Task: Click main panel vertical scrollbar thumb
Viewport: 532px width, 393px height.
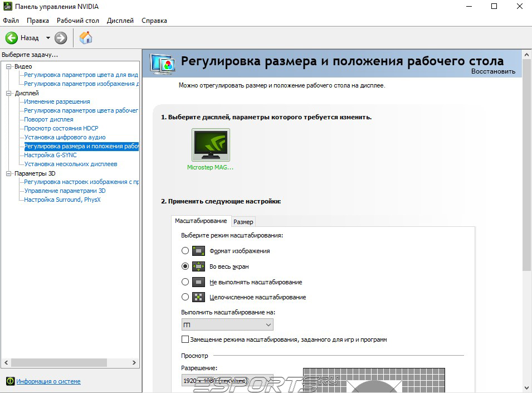Action: pos(526,165)
